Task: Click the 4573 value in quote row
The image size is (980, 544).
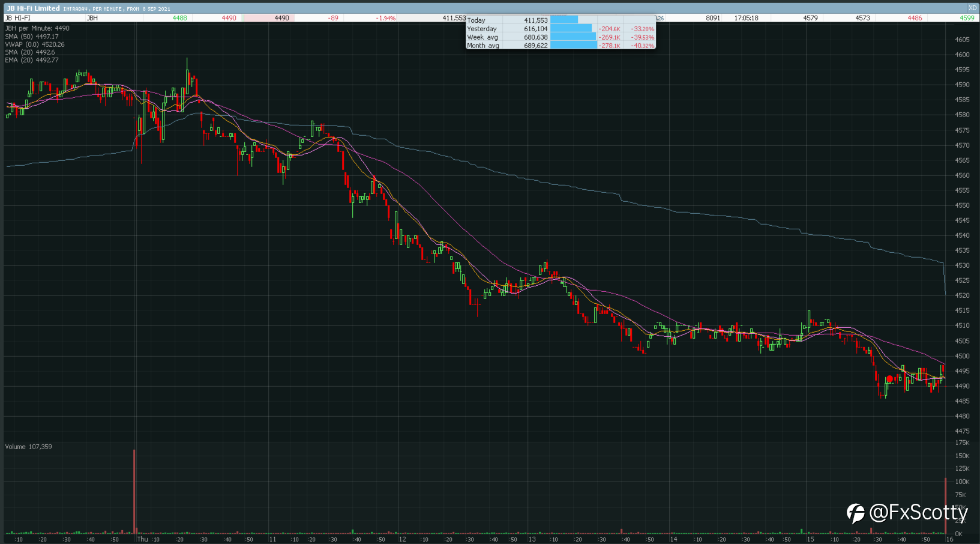Action: coord(862,18)
